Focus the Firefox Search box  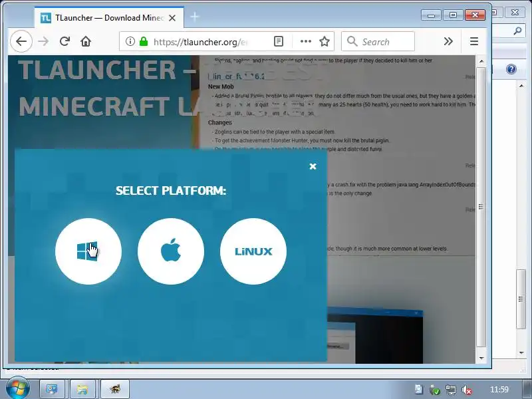click(x=378, y=41)
